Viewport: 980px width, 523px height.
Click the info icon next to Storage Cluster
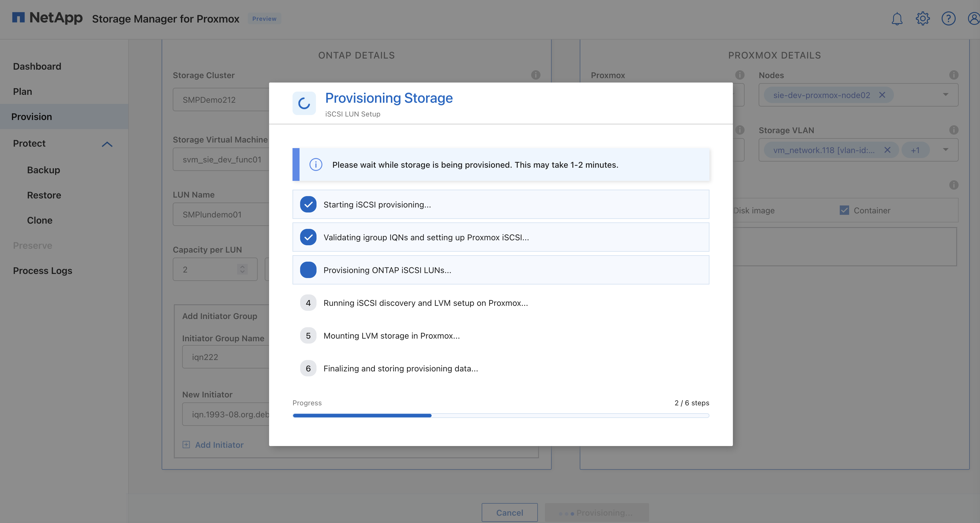coord(536,75)
